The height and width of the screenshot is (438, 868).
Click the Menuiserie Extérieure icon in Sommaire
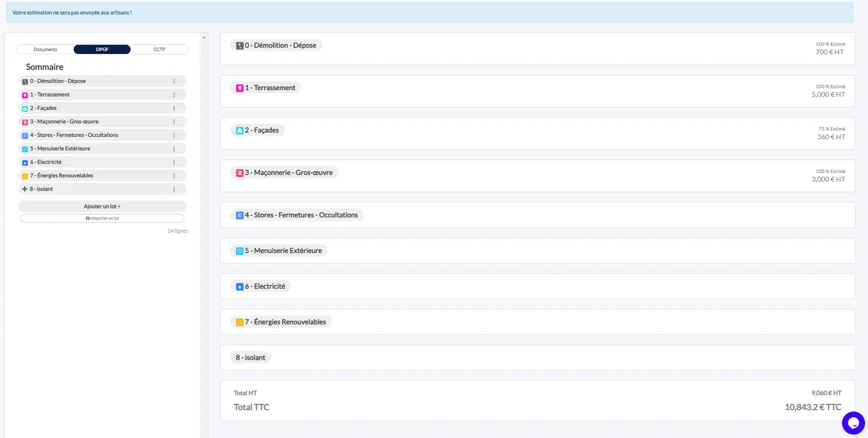[25, 149]
